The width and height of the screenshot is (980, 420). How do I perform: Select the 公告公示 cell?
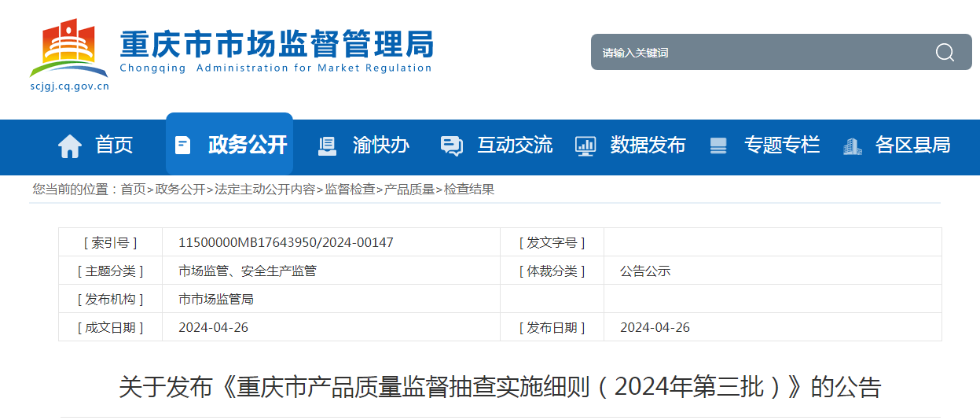tap(645, 271)
